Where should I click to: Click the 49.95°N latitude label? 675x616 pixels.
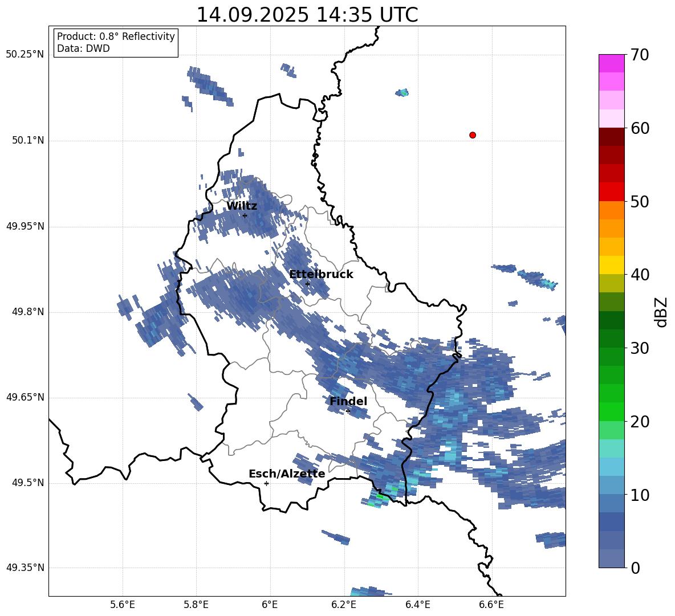tap(25, 226)
